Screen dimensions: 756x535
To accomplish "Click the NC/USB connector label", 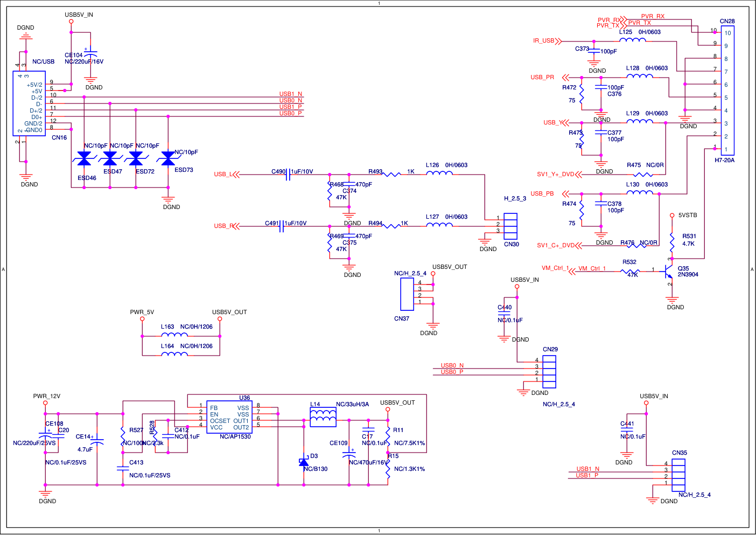I will click(x=44, y=61).
